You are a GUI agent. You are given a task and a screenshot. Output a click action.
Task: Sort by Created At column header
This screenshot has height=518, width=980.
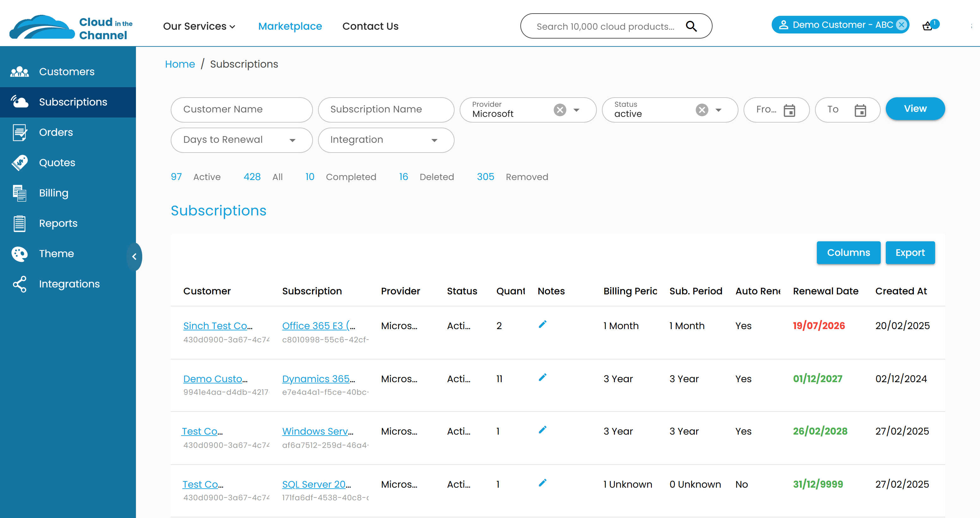click(x=901, y=291)
